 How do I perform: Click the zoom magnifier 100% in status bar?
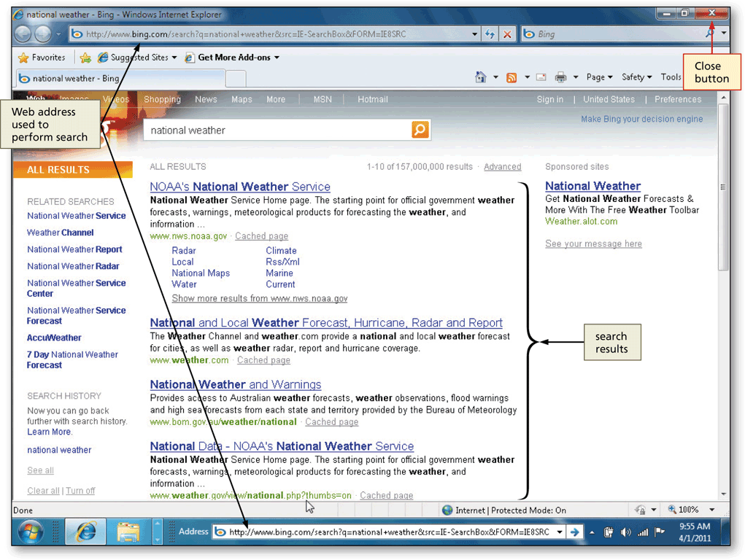[x=684, y=510]
